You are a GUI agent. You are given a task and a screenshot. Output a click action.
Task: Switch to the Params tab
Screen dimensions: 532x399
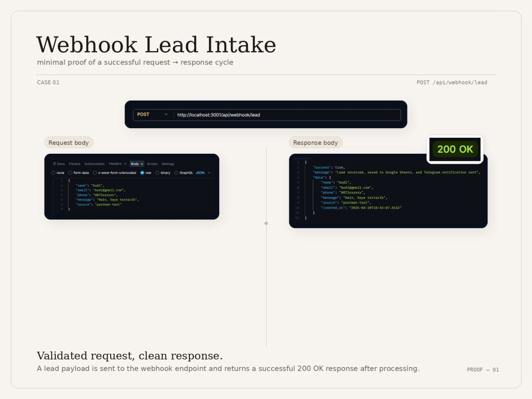74,164
